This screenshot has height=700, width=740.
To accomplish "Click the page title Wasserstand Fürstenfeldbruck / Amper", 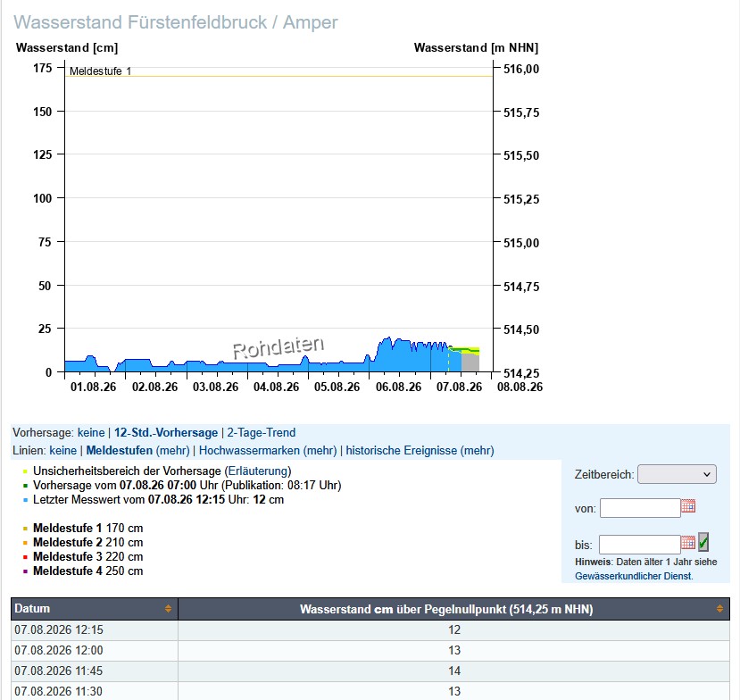I will [x=176, y=22].
